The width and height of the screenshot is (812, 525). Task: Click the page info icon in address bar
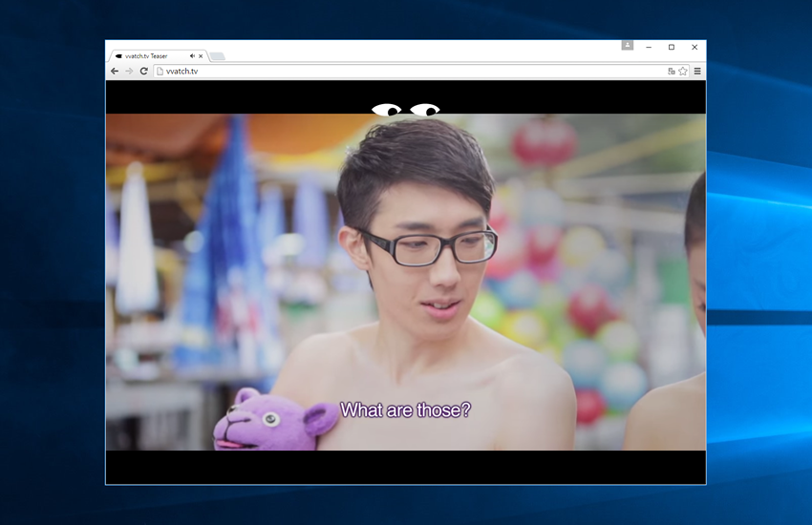[160, 72]
